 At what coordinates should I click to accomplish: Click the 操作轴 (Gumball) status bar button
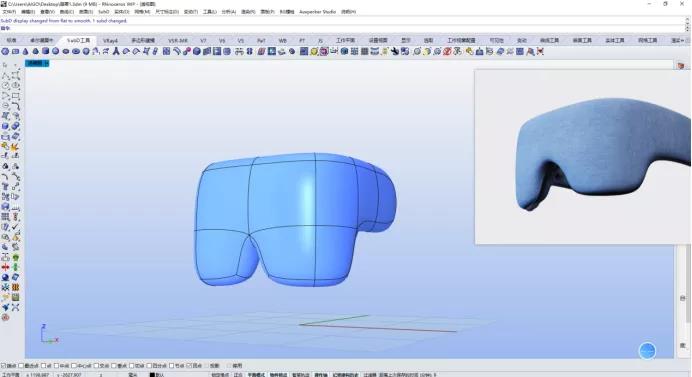tap(321, 374)
